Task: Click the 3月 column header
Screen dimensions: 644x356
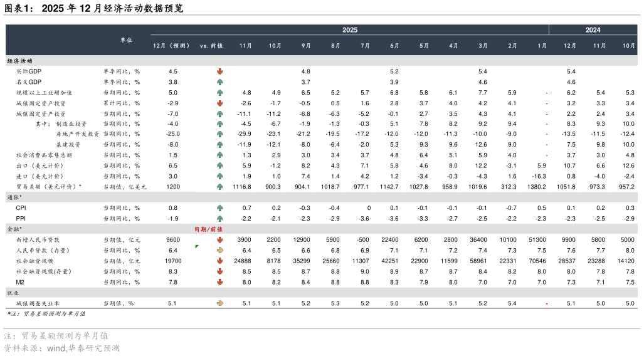Action: 483,46
